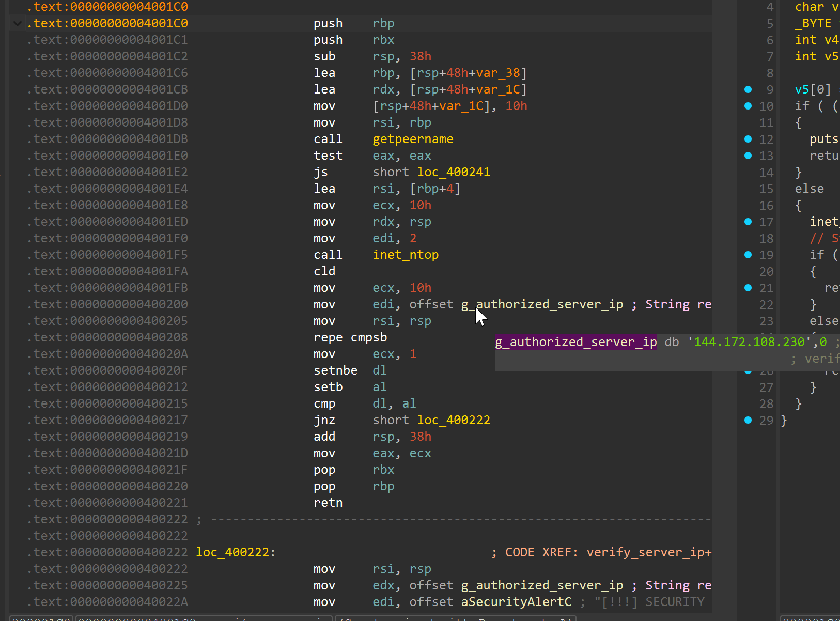Image resolution: width=840 pixels, height=621 pixels.
Task: Toggle the breakpoint dot on line 12
Action: [748, 138]
